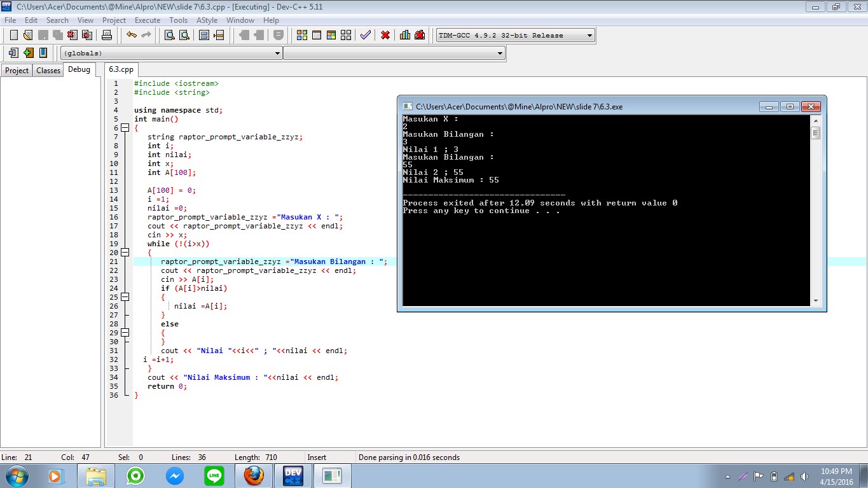The image size is (868, 488).
Task: Open the Tools menu
Action: pyautogui.click(x=179, y=20)
